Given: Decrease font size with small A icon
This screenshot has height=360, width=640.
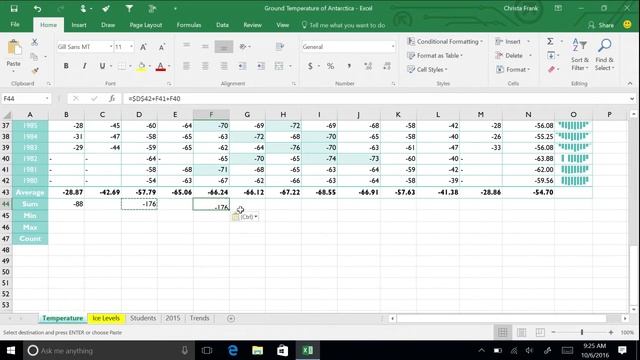Looking at the screenshot, I should (x=162, y=47).
